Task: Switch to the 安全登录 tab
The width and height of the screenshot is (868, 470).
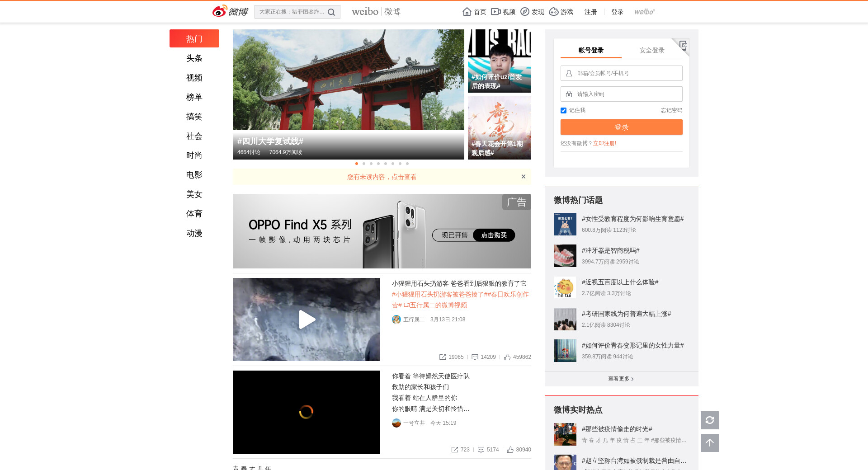Action: (651, 50)
